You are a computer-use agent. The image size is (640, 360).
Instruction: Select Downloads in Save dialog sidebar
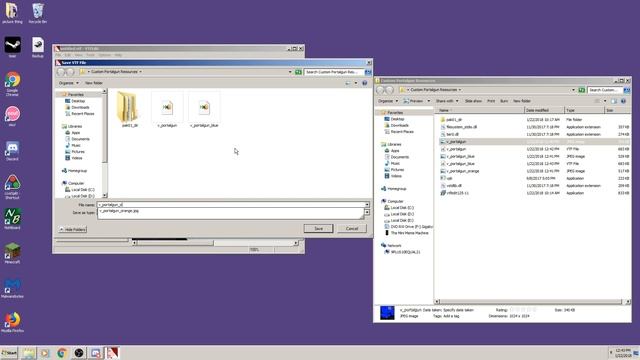click(x=80, y=107)
